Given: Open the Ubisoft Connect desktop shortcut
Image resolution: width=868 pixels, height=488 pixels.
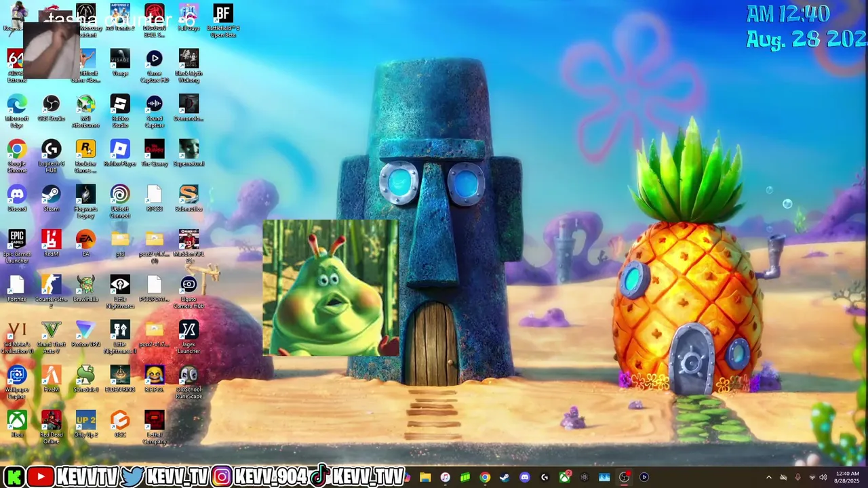Looking at the screenshot, I should click(x=120, y=201).
